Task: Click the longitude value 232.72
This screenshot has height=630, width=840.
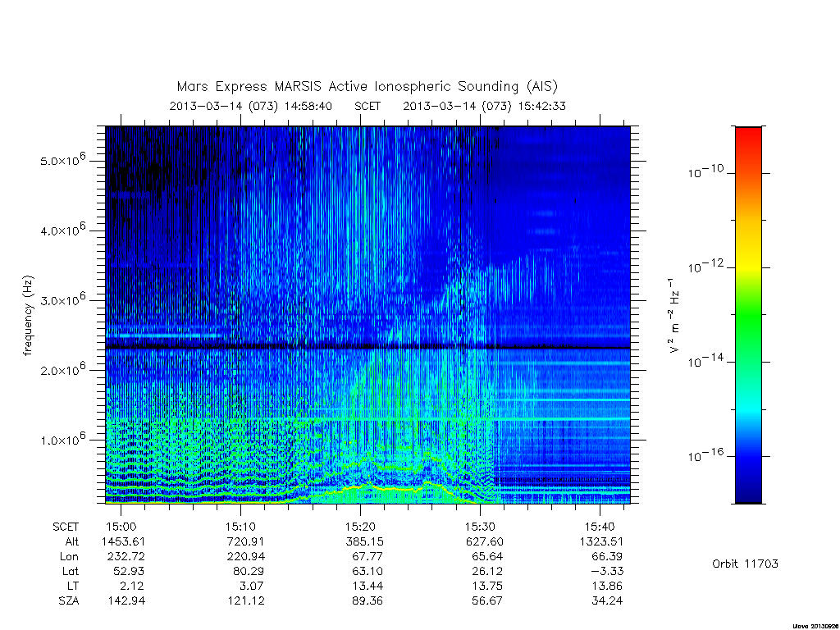Action: click(126, 557)
